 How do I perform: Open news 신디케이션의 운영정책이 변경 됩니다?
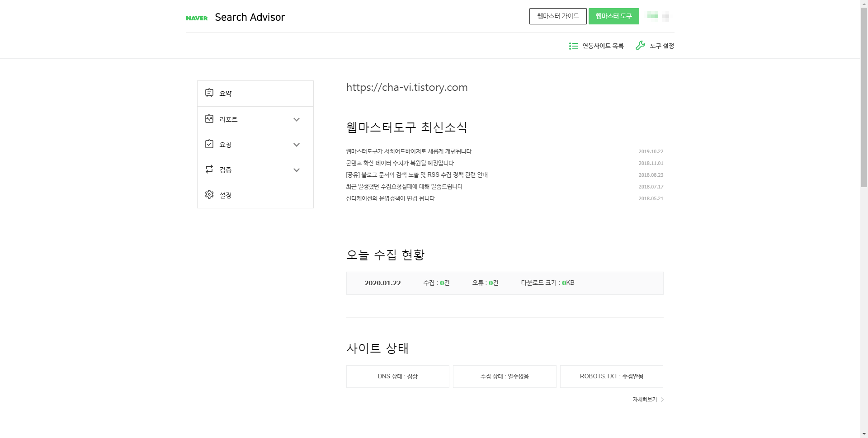(x=391, y=198)
